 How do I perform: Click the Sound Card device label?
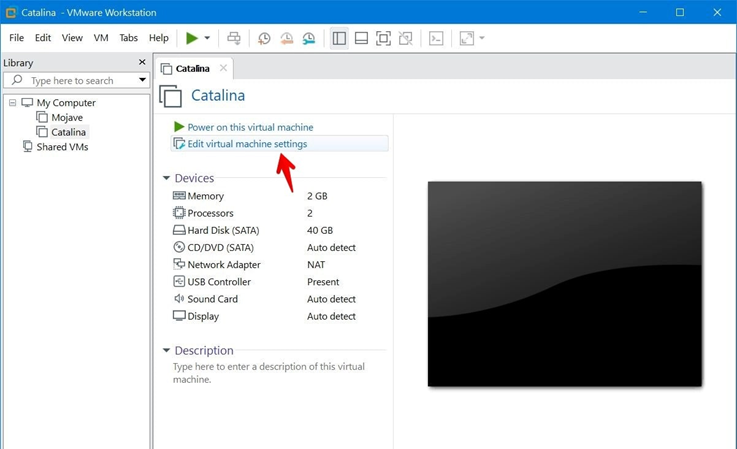click(212, 299)
